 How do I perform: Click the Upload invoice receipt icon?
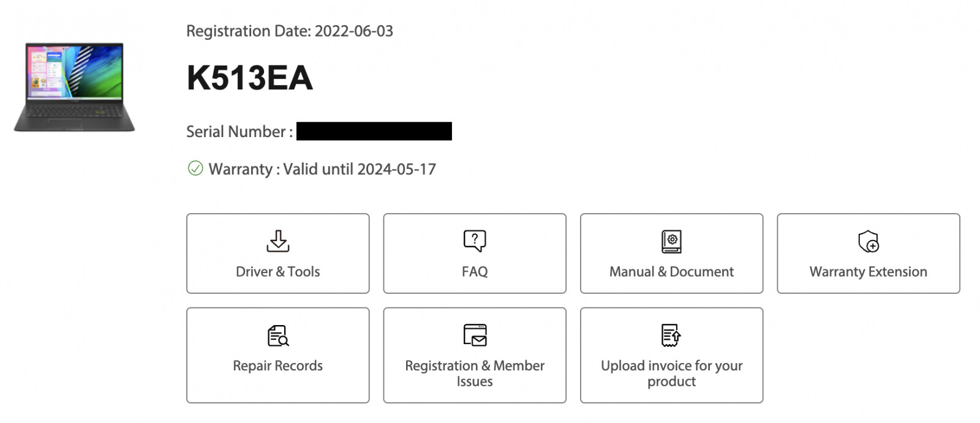coord(671,335)
